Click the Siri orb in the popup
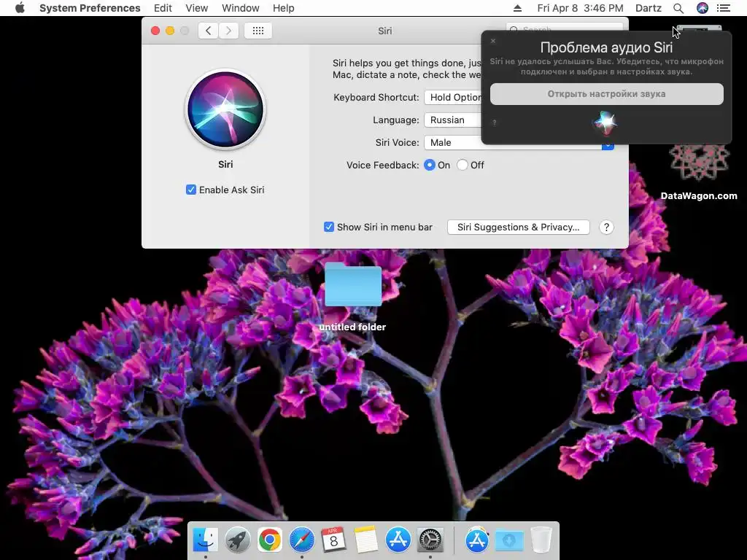Screen dimensions: 747x560 point(605,122)
